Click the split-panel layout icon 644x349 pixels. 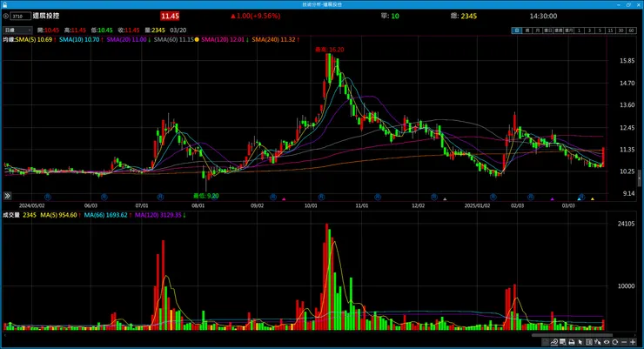[x=589, y=342]
